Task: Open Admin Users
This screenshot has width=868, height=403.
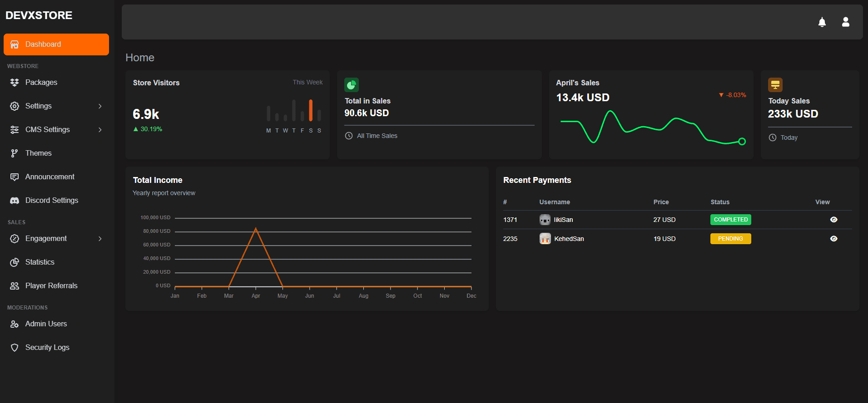Action: 56,324
